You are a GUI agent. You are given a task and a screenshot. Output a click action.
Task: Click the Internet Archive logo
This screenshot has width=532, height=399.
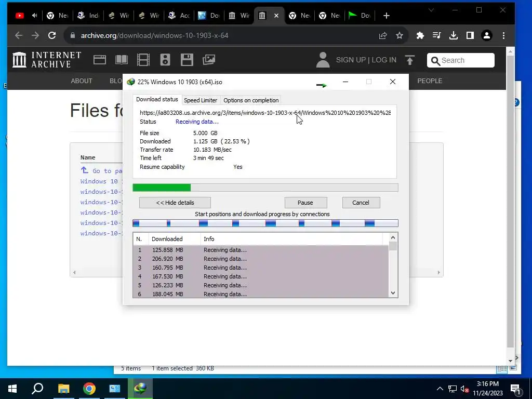pos(47,60)
